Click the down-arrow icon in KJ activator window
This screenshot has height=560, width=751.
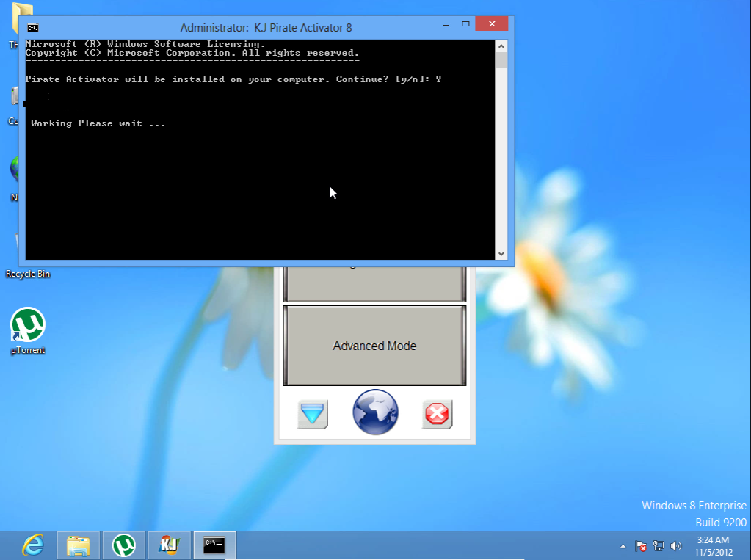(x=313, y=414)
